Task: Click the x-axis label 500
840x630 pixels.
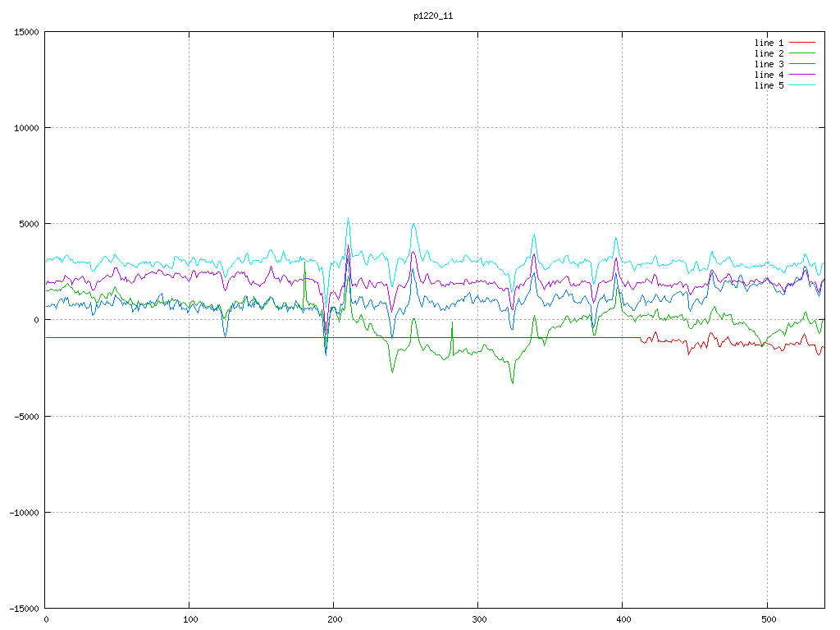Action: tap(768, 620)
